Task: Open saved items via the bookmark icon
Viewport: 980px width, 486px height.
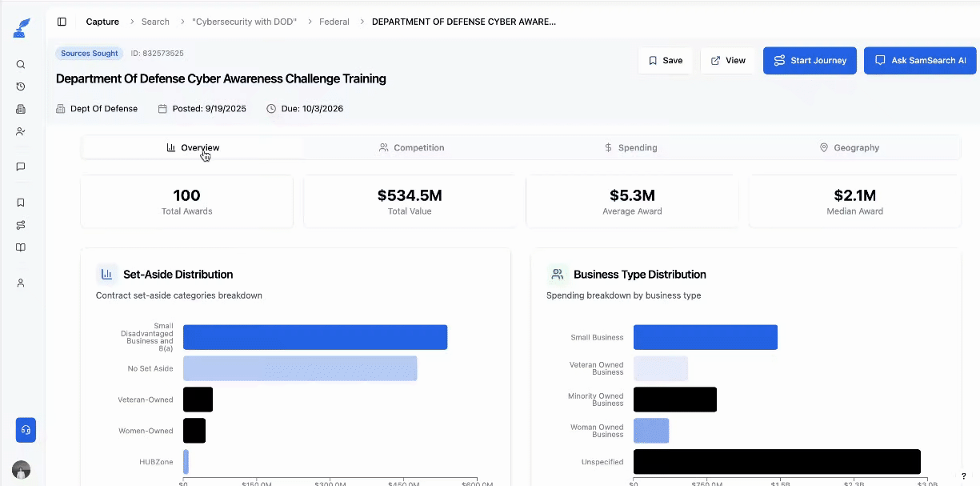Action: [21, 202]
